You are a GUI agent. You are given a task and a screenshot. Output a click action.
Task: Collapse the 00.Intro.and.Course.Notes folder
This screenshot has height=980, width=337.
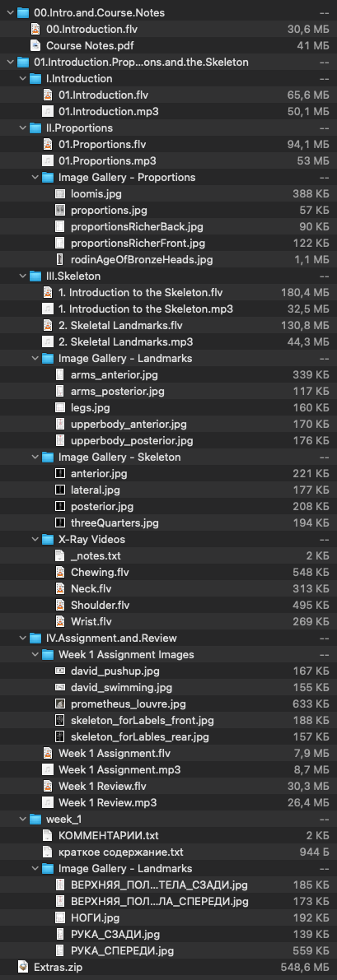9,12
